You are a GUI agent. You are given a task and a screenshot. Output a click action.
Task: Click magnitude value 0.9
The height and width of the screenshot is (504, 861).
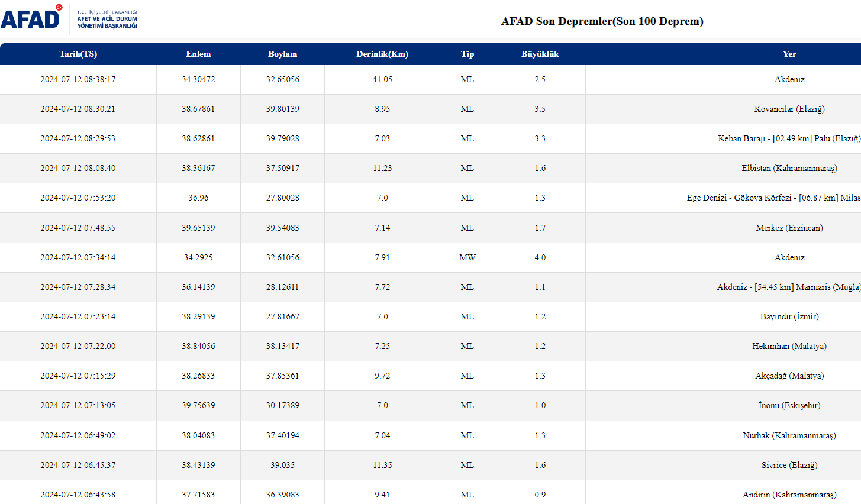click(x=540, y=495)
